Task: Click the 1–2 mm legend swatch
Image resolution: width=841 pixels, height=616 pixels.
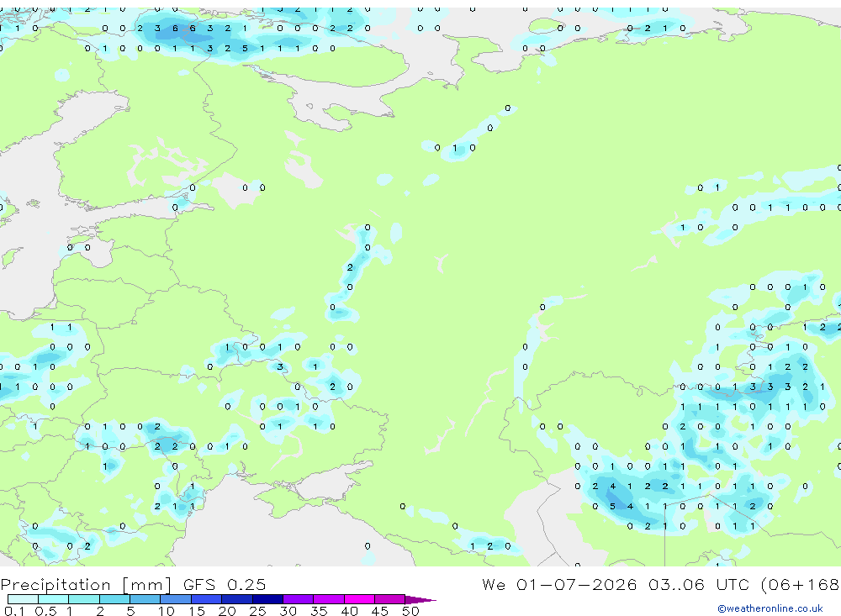Action: pyautogui.click(x=84, y=599)
